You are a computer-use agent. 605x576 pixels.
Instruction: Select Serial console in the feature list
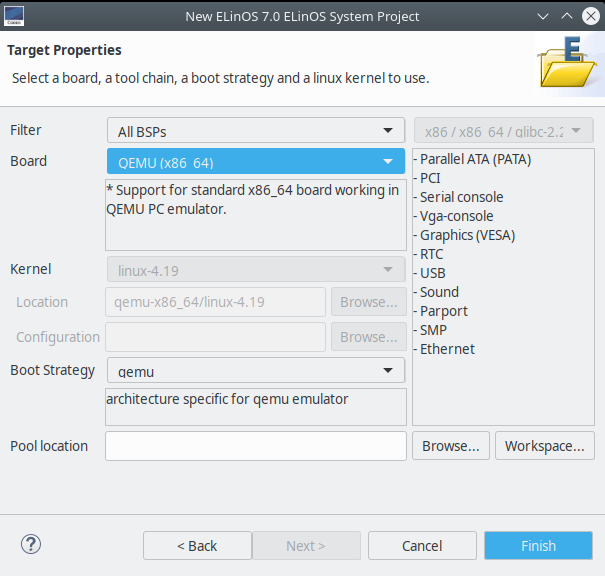click(461, 197)
